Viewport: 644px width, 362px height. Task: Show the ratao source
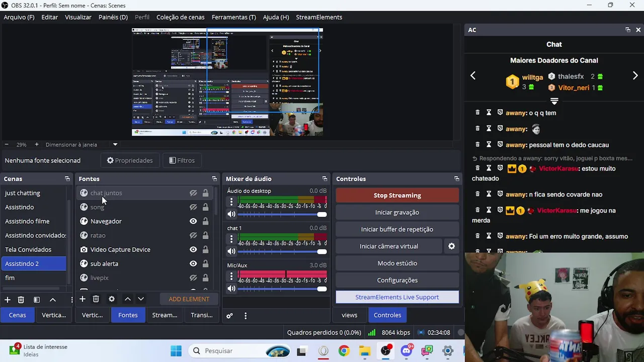(x=193, y=235)
